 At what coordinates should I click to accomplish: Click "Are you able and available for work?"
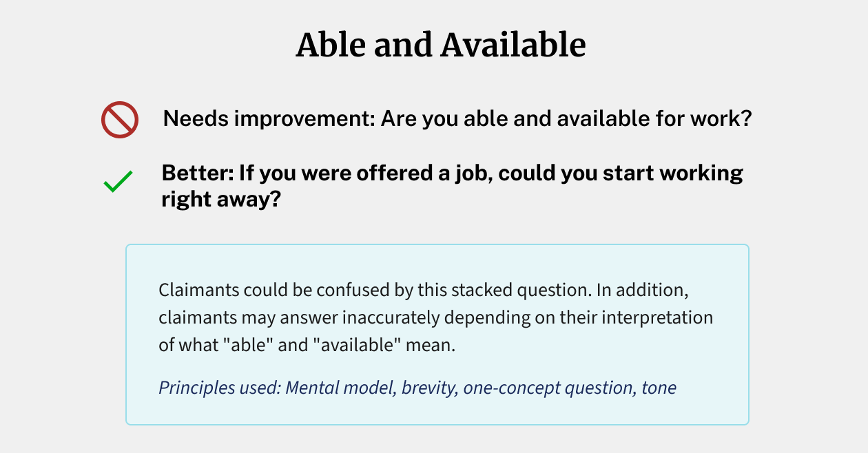[x=566, y=119]
